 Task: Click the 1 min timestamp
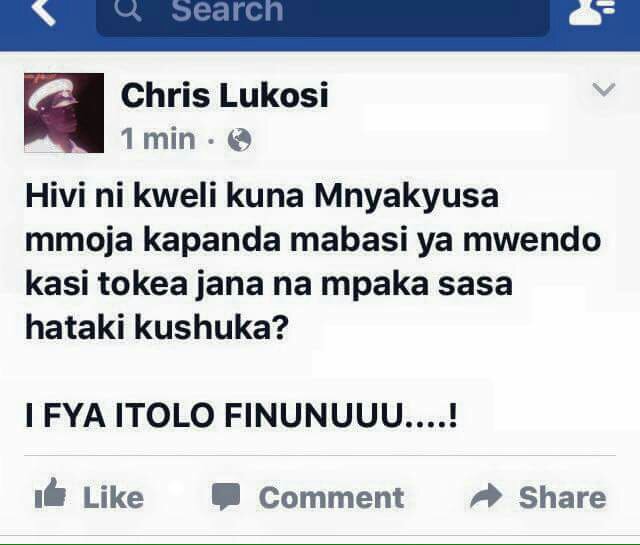(x=158, y=139)
